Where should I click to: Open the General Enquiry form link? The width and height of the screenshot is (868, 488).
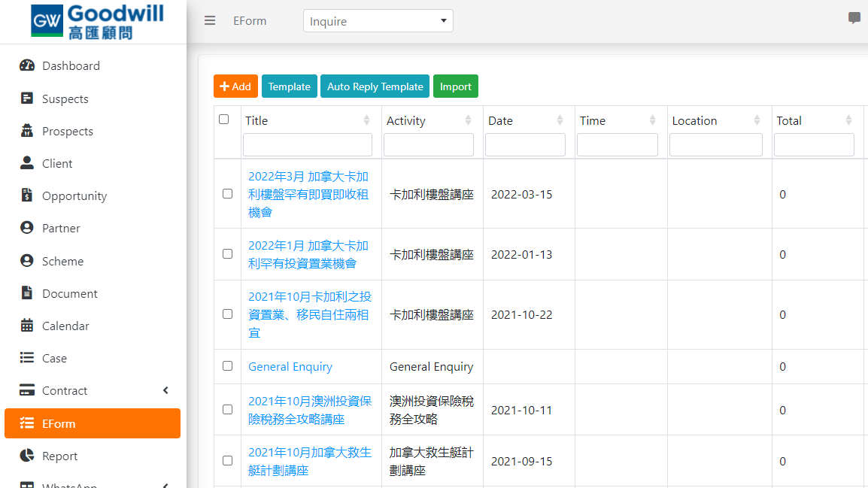coord(290,366)
